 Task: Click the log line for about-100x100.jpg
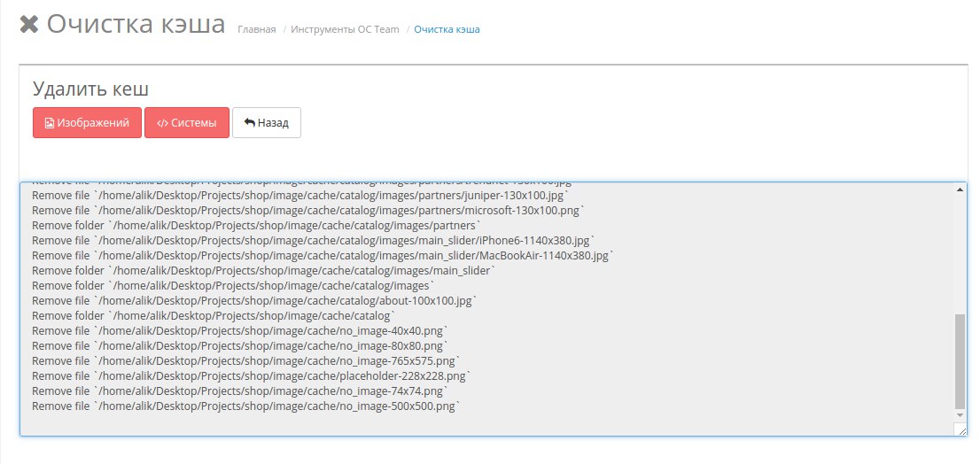[x=255, y=300]
